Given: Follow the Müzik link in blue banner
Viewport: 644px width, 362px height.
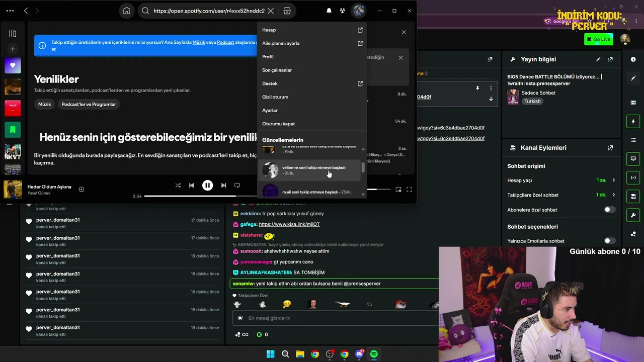Looking at the screenshot, I should tap(199, 42).
